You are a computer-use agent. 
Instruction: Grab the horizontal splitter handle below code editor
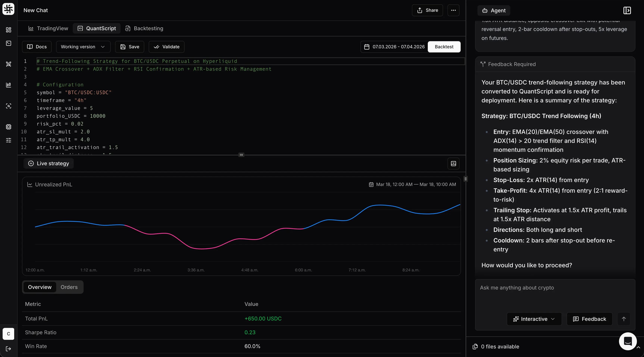[241, 155]
